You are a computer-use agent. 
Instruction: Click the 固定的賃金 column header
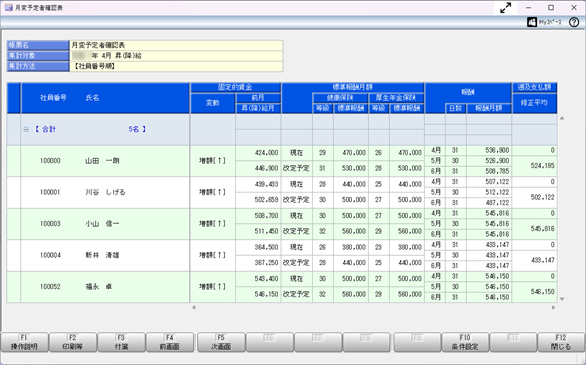click(x=235, y=87)
